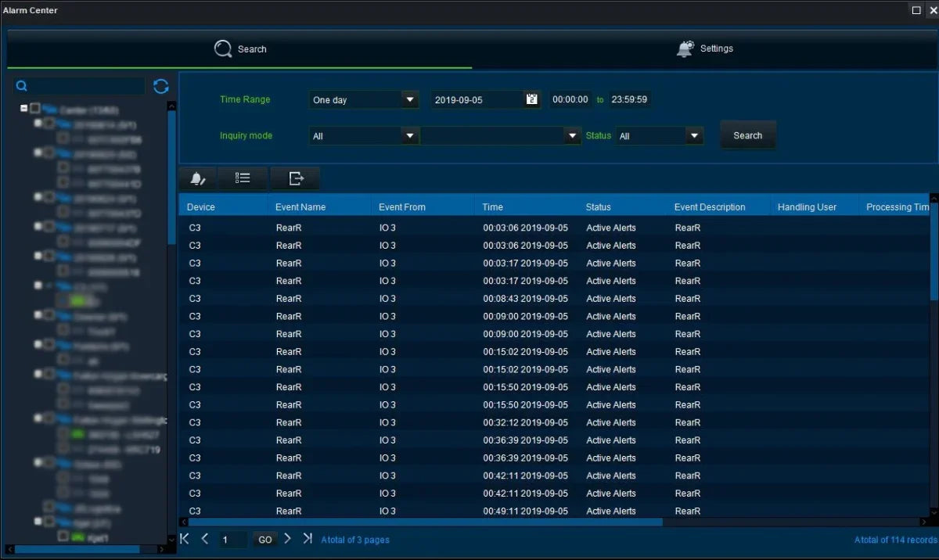Go to next results page
The height and width of the screenshot is (560, 939).
[287, 539]
